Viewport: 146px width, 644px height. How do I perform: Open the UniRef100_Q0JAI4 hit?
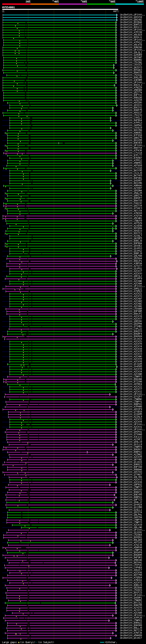pos(131,339)
